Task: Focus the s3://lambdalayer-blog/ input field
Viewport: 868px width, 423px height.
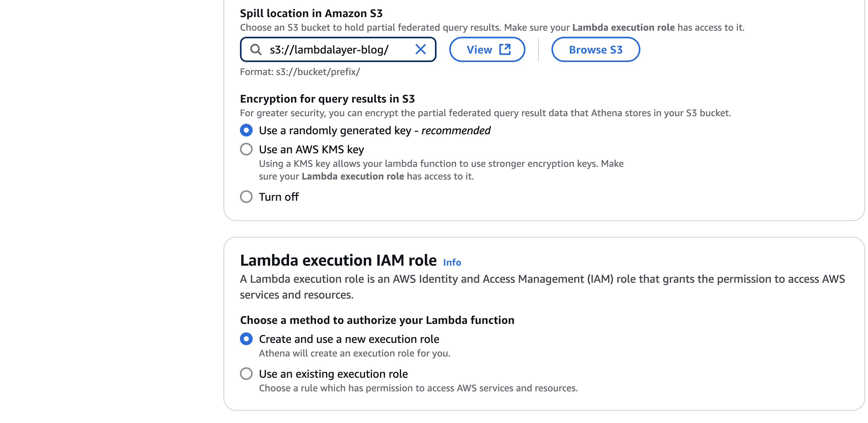Action: [x=337, y=49]
